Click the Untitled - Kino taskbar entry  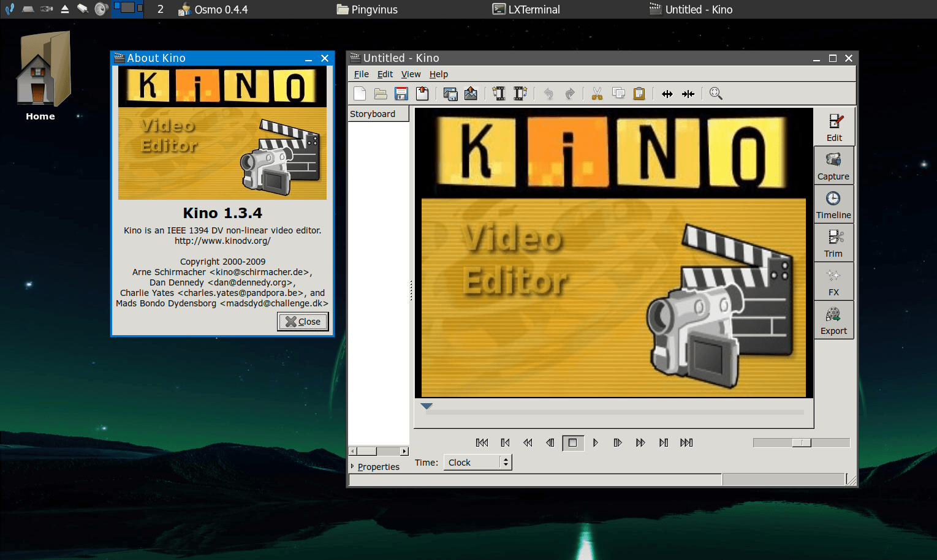pos(691,9)
